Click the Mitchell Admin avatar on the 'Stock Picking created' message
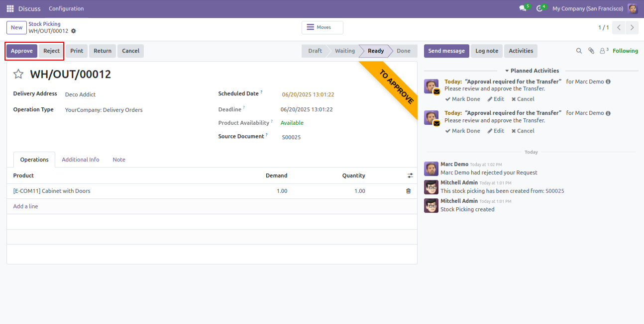 (431, 205)
